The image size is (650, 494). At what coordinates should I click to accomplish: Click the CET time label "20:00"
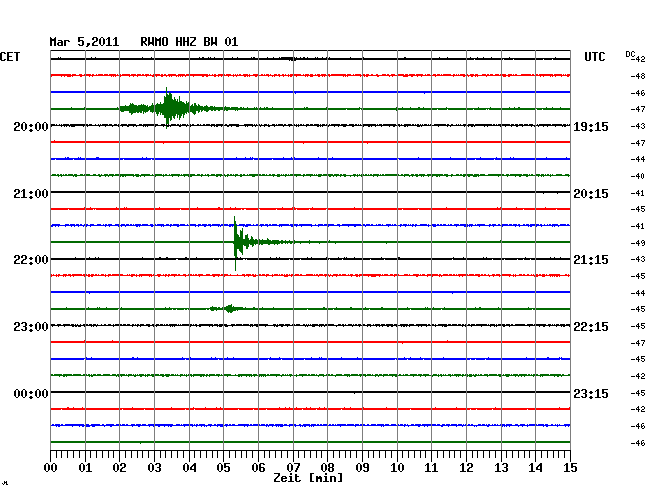click(31, 126)
